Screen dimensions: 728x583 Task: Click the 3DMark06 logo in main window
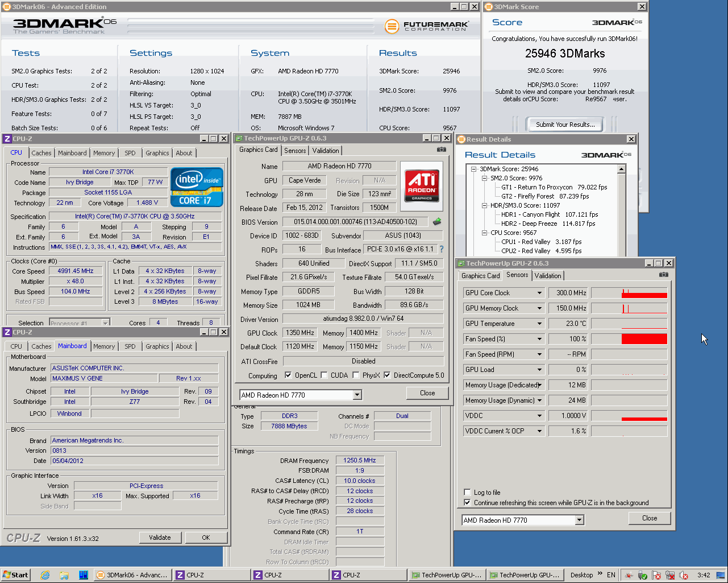point(64,26)
